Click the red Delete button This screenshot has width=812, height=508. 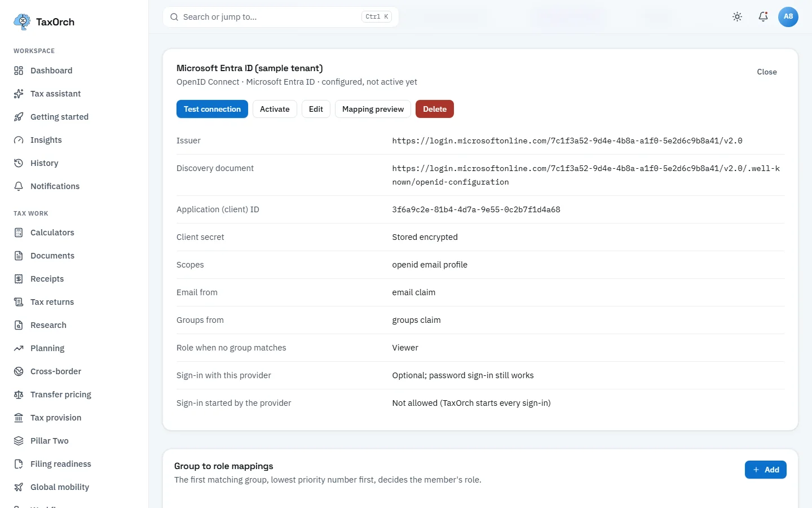point(435,109)
